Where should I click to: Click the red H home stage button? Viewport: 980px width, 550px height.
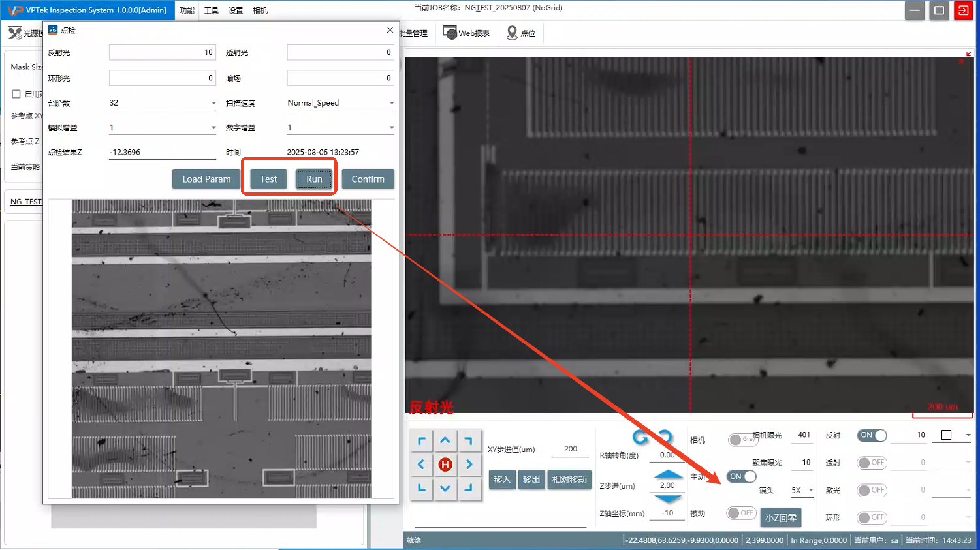pyautogui.click(x=445, y=465)
